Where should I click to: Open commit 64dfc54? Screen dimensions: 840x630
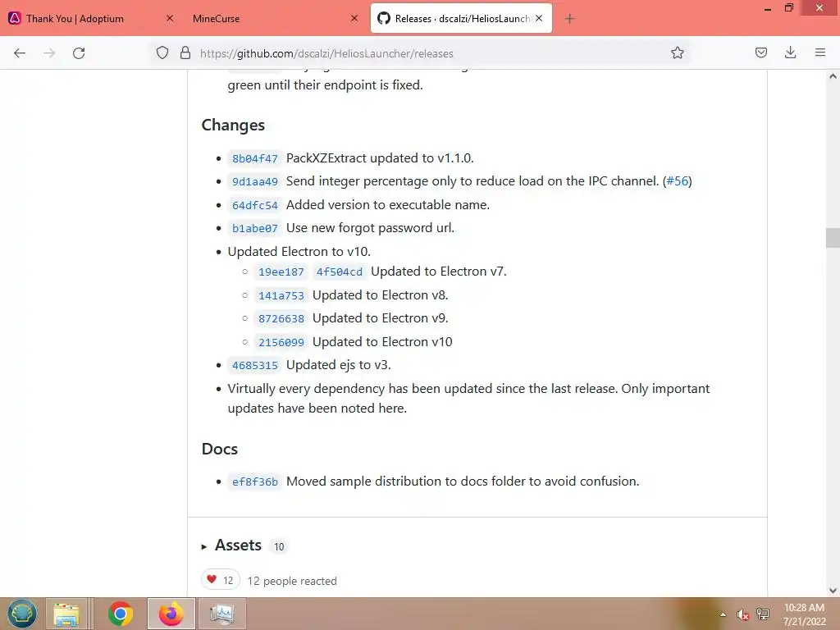255,205
